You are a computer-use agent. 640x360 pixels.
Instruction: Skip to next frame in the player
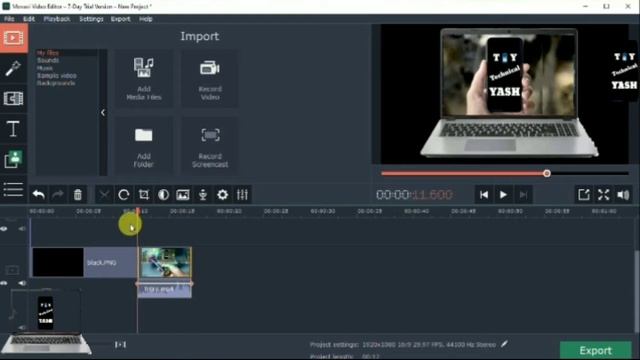tap(523, 195)
